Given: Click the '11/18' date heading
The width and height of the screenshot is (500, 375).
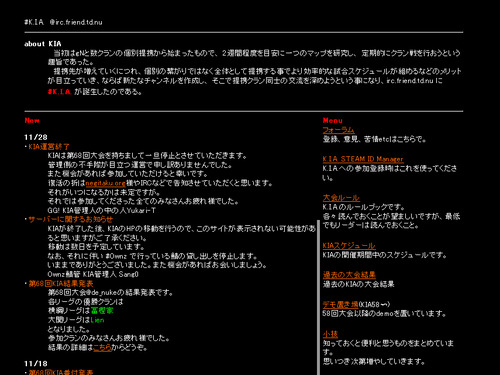Looking at the screenshot, I should pyautogui.click(x=36, y=363).
